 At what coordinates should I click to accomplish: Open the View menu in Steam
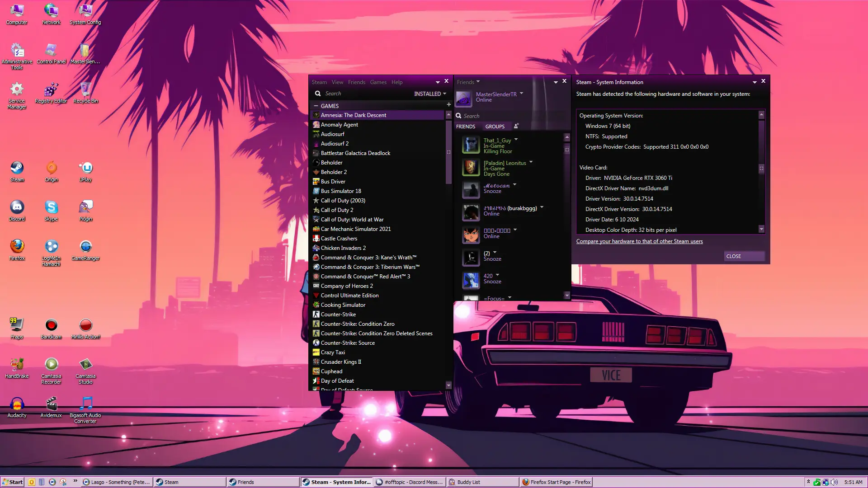[337, 82]
